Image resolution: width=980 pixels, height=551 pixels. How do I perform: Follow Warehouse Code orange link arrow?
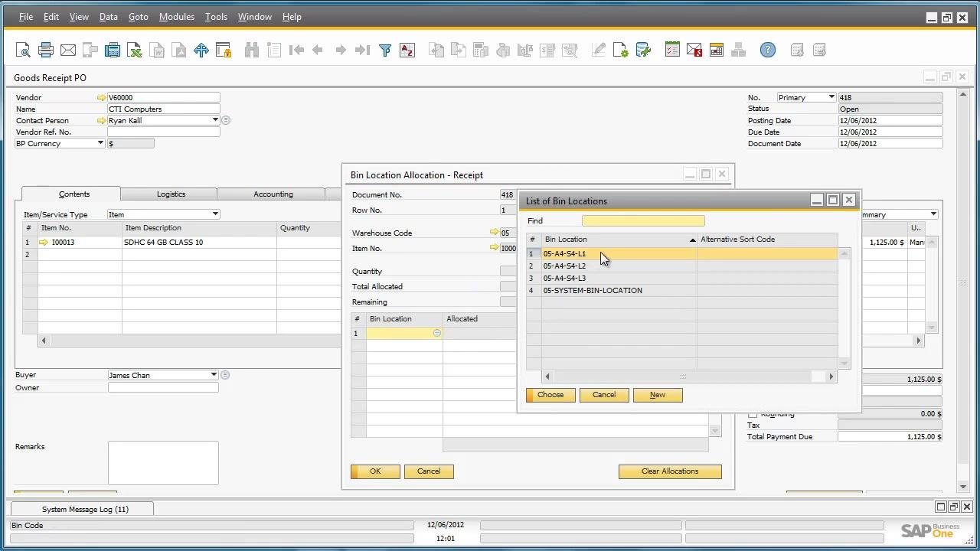tap(494, 233)
